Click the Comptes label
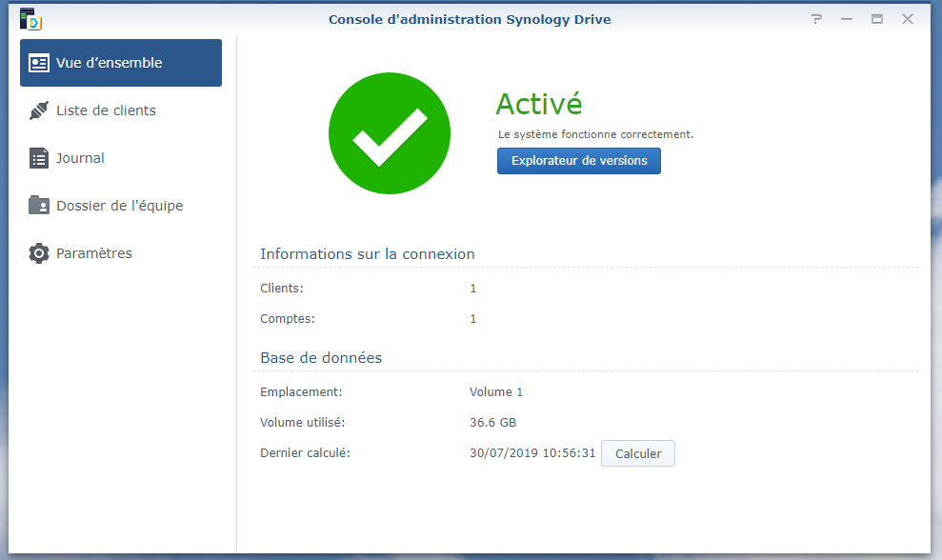This screenshot has width=942, height=560. 287,319
